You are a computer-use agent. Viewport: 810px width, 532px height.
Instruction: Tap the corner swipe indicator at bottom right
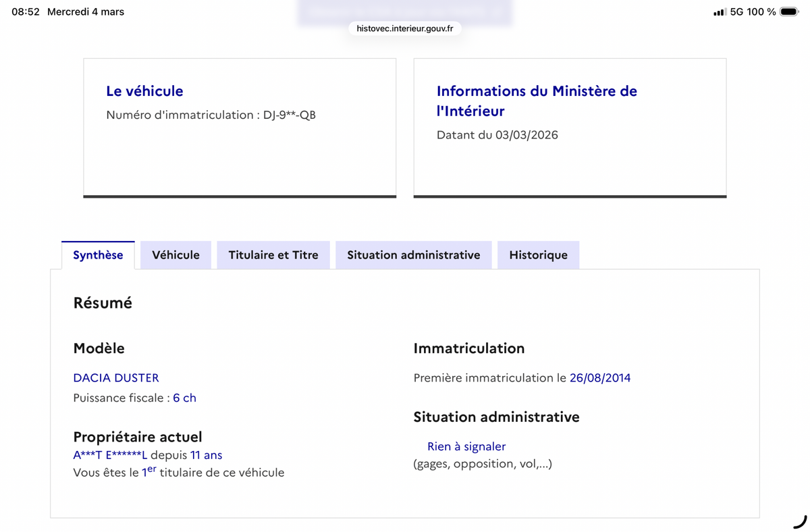tap(800, 521)
